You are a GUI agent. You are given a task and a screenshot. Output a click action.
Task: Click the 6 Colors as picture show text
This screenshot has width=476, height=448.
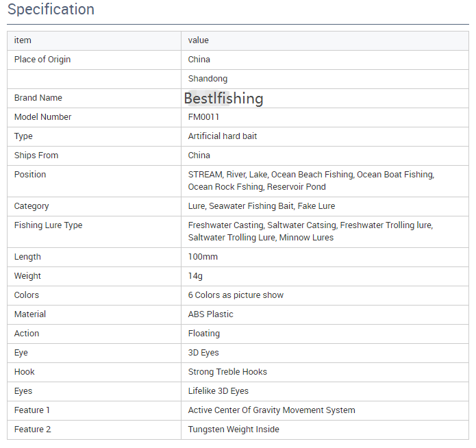click(236, 295)
